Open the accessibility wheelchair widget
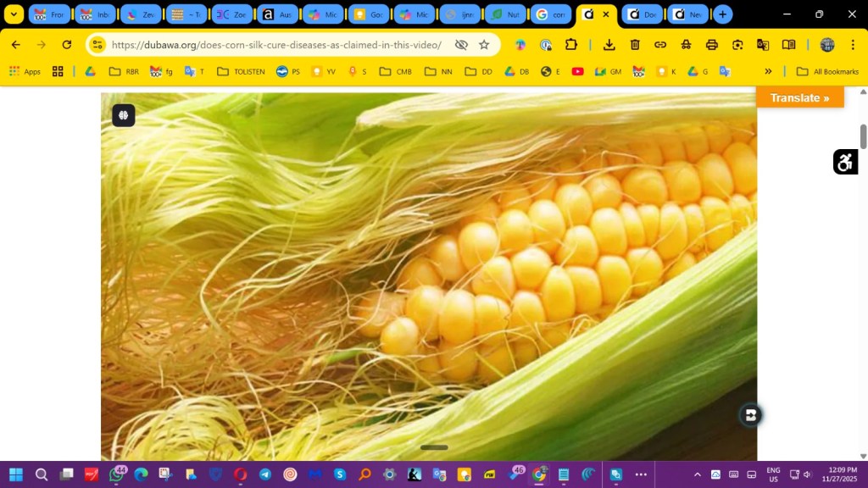Screen dimensions: 868x488 (845, 162)
